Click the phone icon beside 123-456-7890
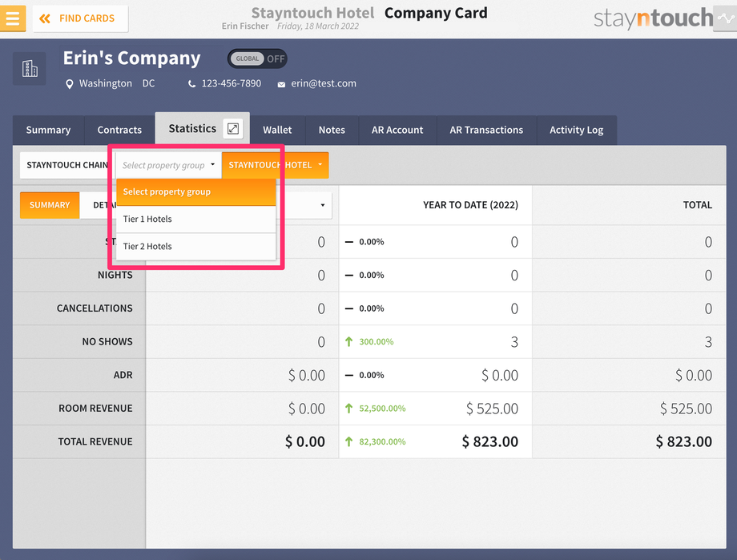Screen dimensions: 737x560 [191, 84]
